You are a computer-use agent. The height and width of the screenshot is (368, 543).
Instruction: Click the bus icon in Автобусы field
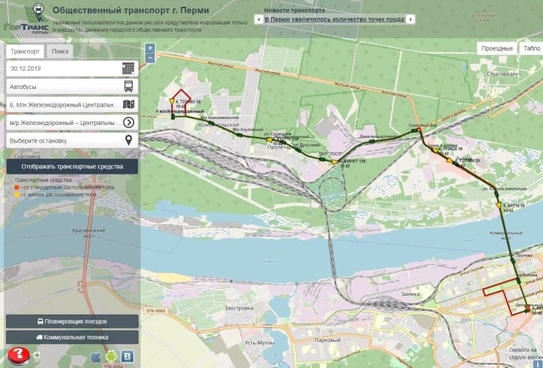coord(128,86)
